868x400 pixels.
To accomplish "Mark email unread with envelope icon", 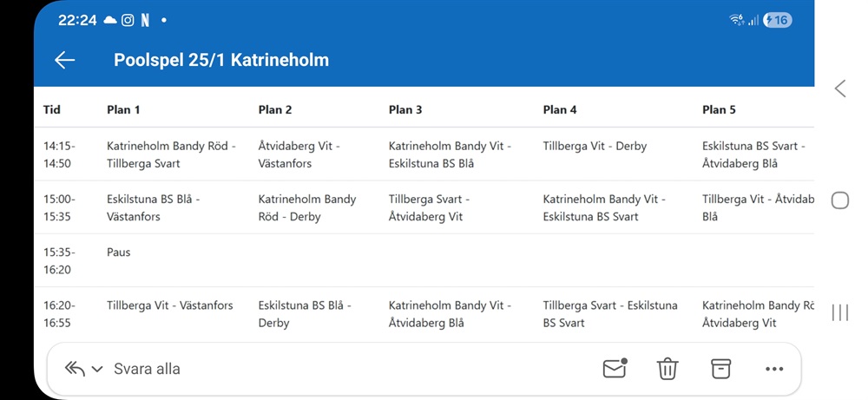I will (x=615, y=368).
